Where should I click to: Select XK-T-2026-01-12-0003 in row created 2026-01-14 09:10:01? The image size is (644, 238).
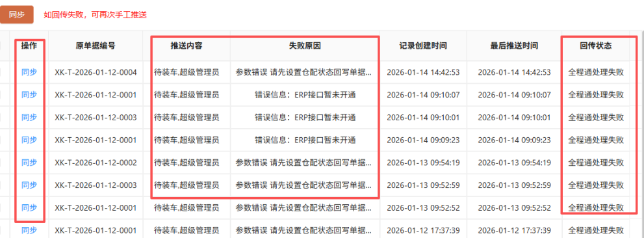96,118
